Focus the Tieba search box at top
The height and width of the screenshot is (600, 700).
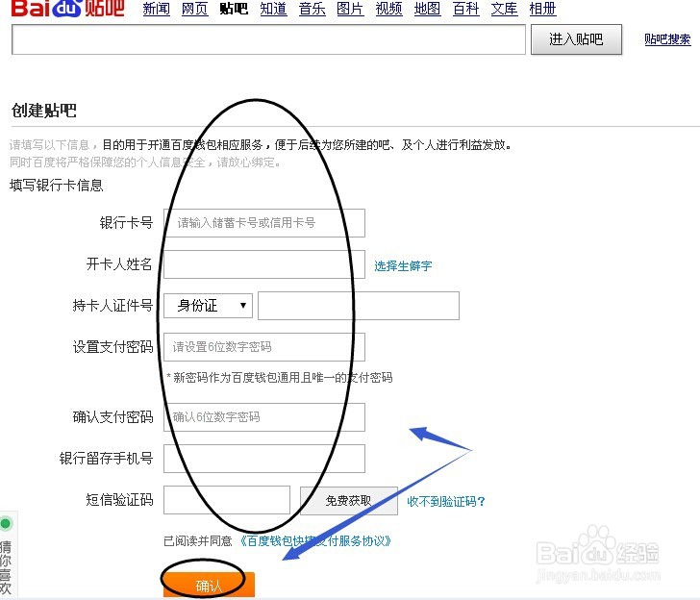(x=268, y=39)
